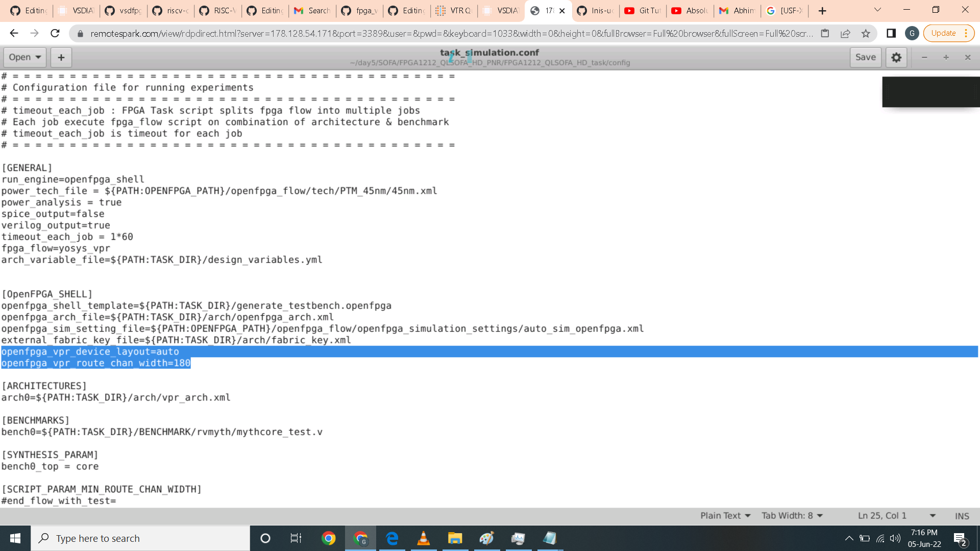The height and width of the screenshot is (551, 980).
Task: Open Windows Task View icon
Action: [296, 538]
